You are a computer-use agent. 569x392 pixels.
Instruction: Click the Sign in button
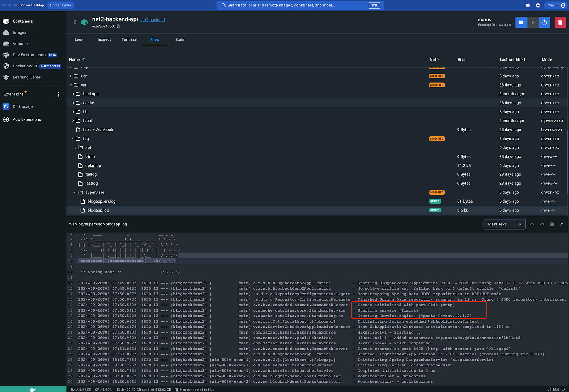(x=556, y=5)
